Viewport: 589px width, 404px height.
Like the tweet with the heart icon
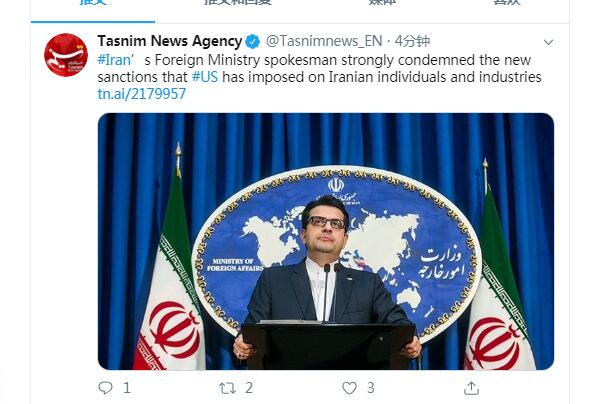349,388
